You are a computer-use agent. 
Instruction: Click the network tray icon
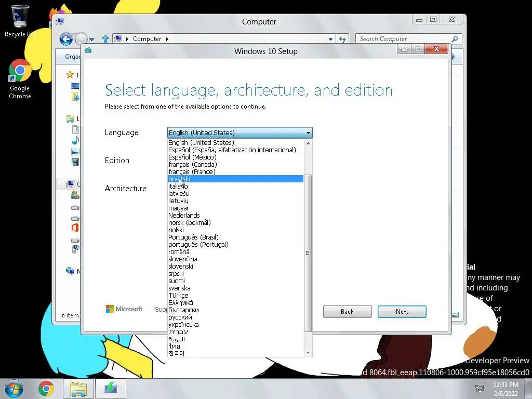click(480, 389)
